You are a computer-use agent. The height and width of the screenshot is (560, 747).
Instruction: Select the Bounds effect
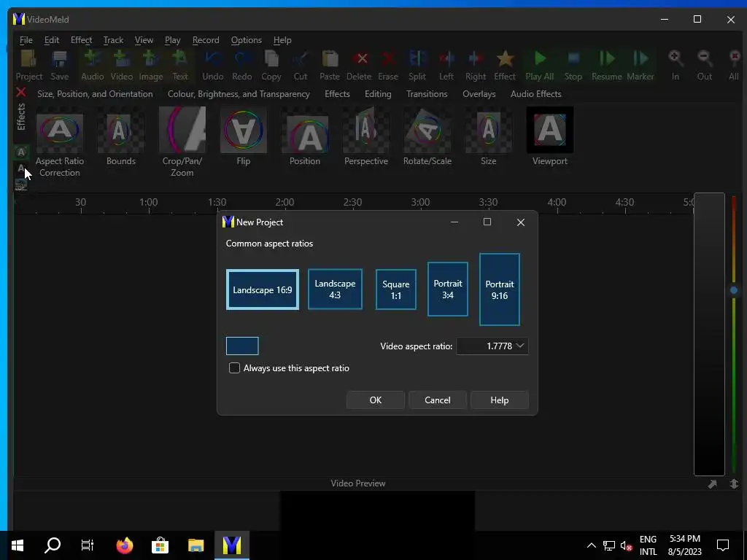click(x=120, y=136)
